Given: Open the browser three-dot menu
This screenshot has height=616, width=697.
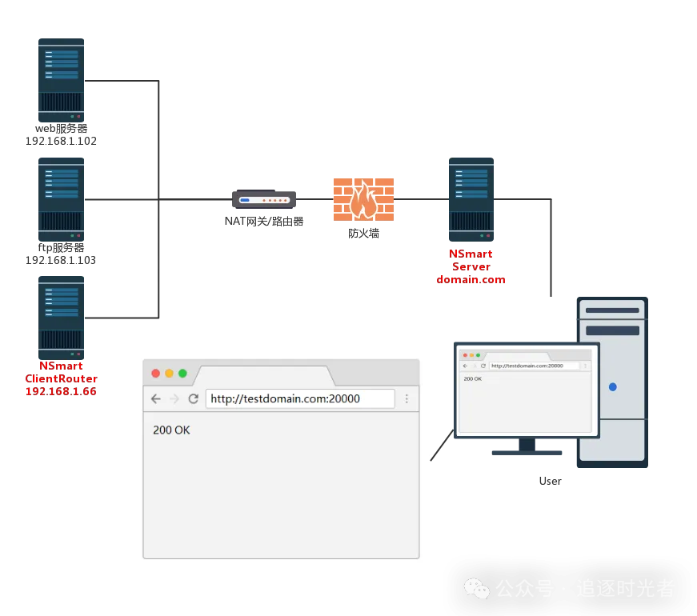Looking at the screenshot, I should [407, 398].
